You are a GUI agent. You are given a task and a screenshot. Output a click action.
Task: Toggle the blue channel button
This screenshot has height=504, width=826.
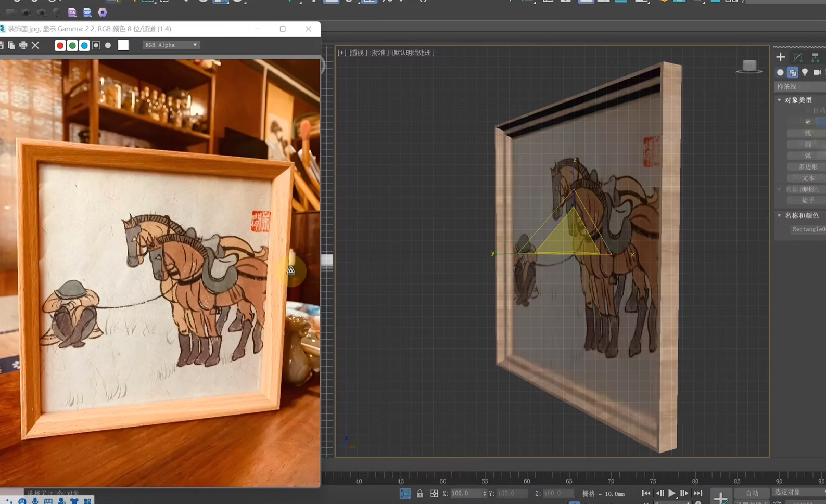coord(84,45)
